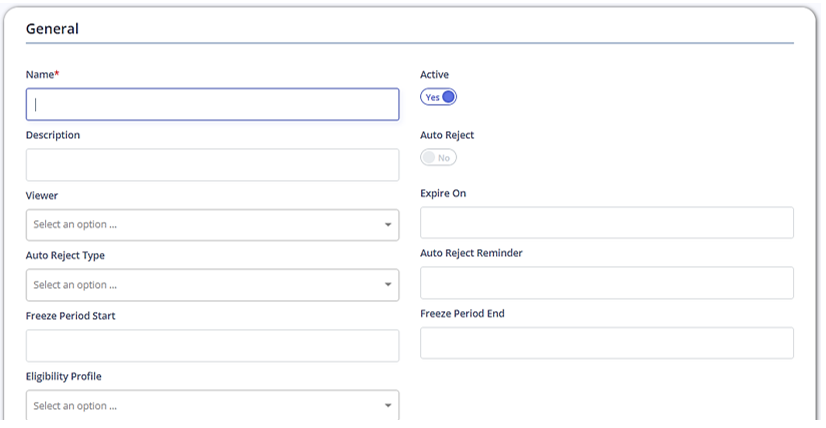Image resolution: width=826 pixels, height=428 pixels.
Task: Click the caret arrow in Viewer dropdown
Action: (x=388, y=225)
